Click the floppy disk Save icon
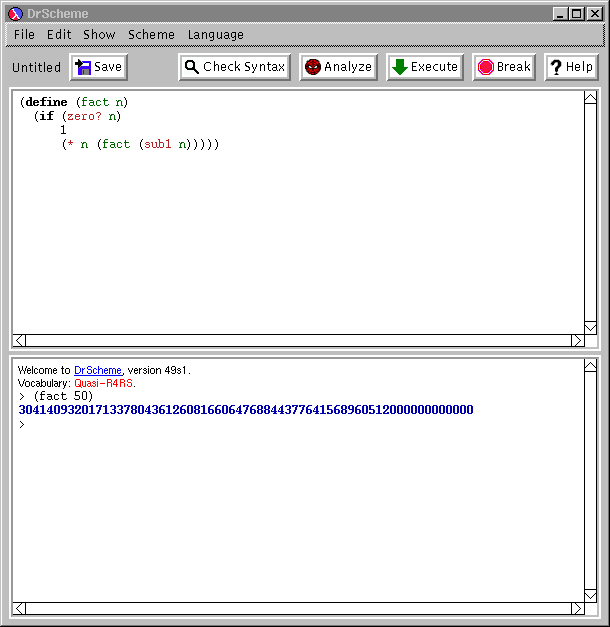This screenshot has width=610, height=627. click(83, 67)
